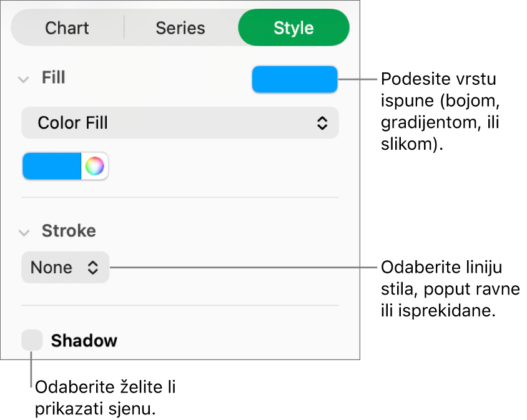
Task: Click the blue Fill color well
Action: point(294,79)
